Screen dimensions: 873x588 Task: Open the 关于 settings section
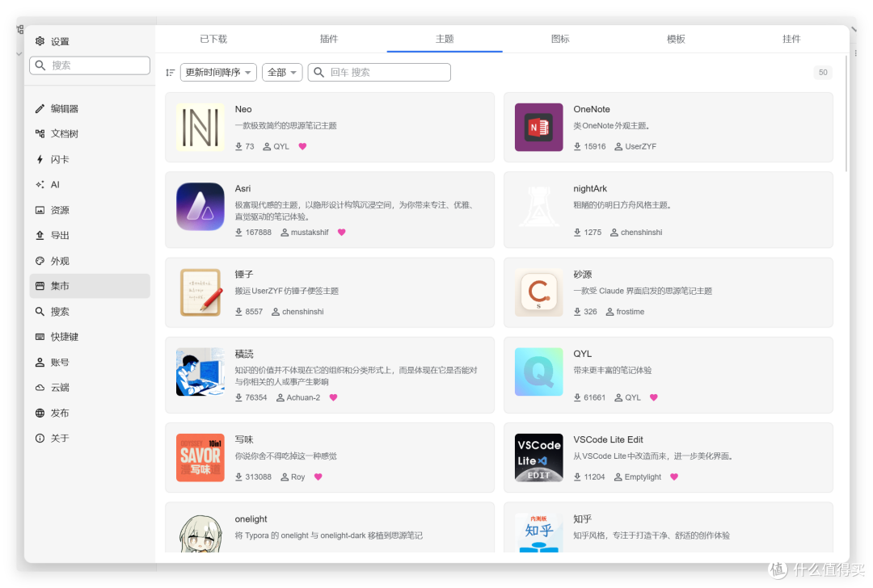tap(90, 439)
